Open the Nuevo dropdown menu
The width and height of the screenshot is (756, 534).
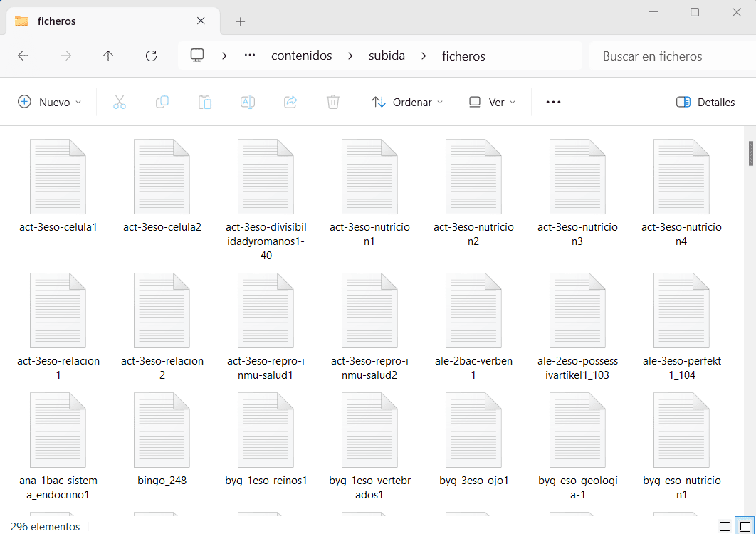coord(50,102)
